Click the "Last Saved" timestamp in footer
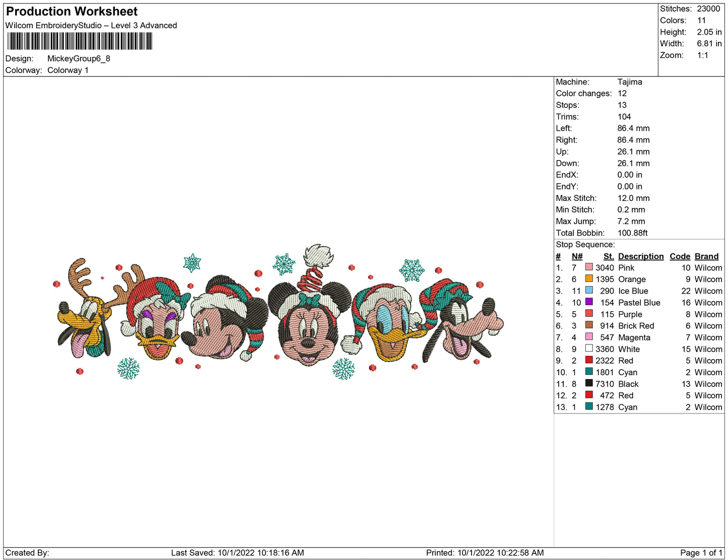Image resolution: width=728 pixels, height=560 pixels. click(x=237, y=553)
